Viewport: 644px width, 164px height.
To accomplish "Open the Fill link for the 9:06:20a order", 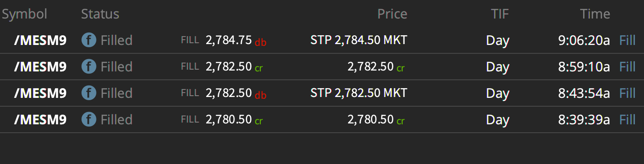I will (x=627, y=41).
